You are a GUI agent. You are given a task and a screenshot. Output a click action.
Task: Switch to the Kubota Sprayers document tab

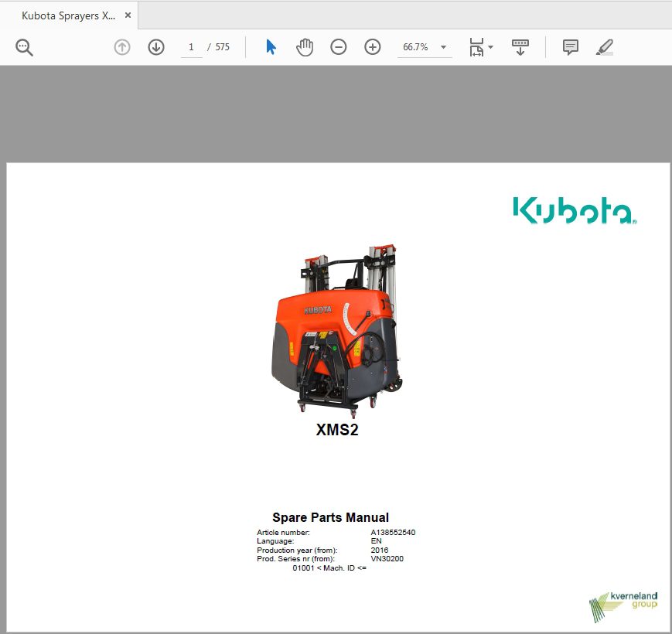click(69, 15)
